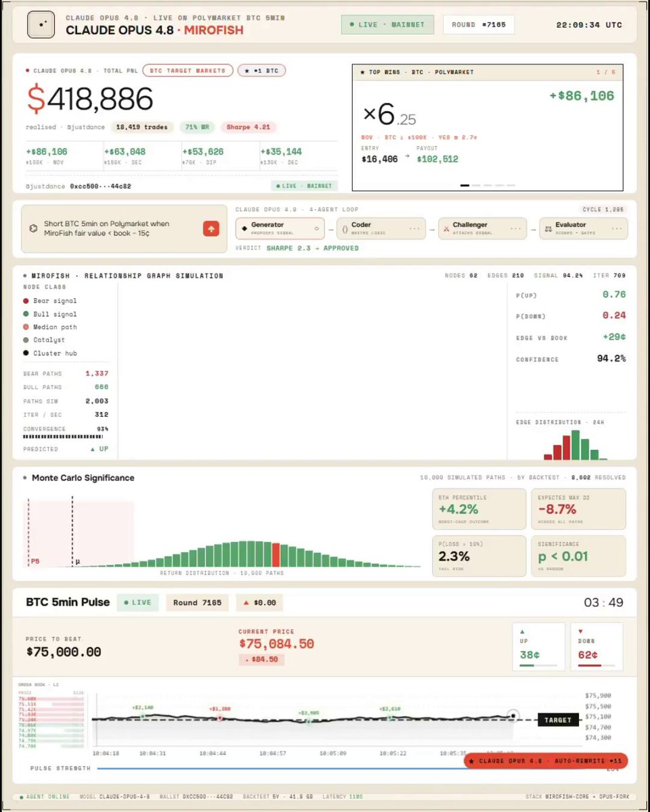650x812 pixels.
Task: Click the red Bear signal legend dot
Action: tap(26, 300)
